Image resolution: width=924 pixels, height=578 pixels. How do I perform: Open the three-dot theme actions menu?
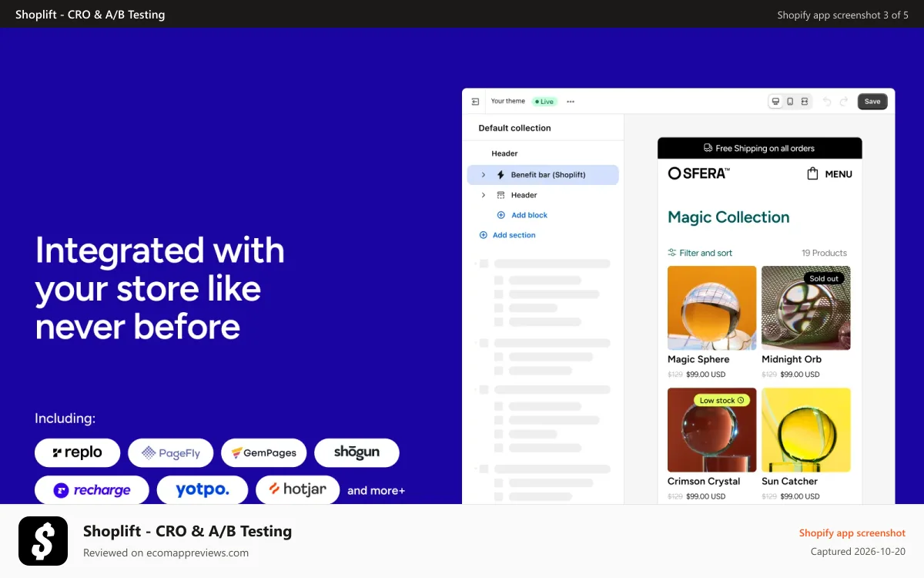(571, 102)
